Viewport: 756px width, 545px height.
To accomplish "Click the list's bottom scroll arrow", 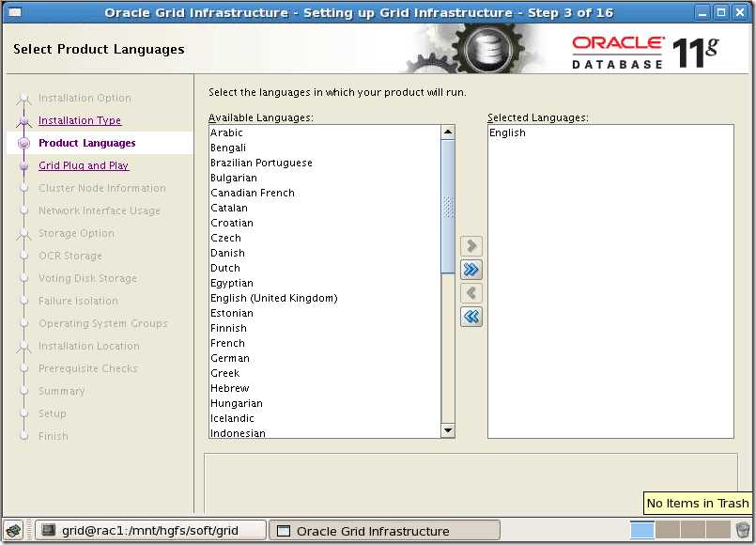I will 448,430.
